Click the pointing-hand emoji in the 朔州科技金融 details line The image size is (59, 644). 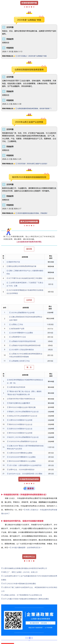click(x=14, y=213)
